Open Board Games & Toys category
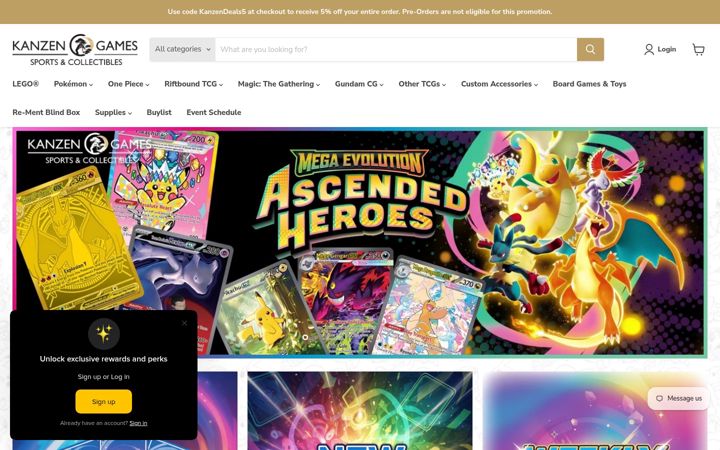Image resolution: width=720 pixels, height=450 pixels. (589, 84)
